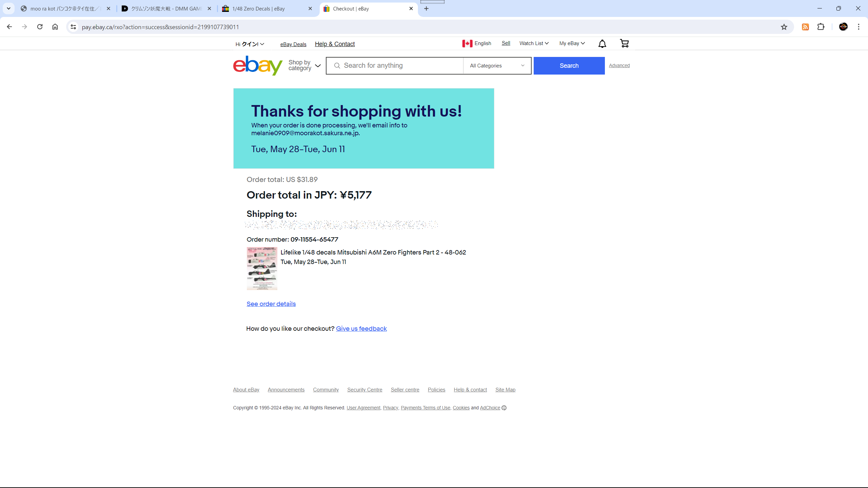Image resolution: width=868 pixels, height=488 pixels.
Task: Open AdChoice info icon in footer
Action: (x=504, y=408)
